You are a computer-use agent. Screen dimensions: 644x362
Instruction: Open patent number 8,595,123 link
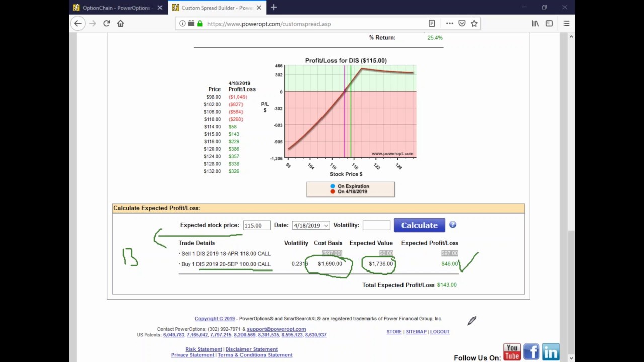pyautogui.click(x=292, y=335)
